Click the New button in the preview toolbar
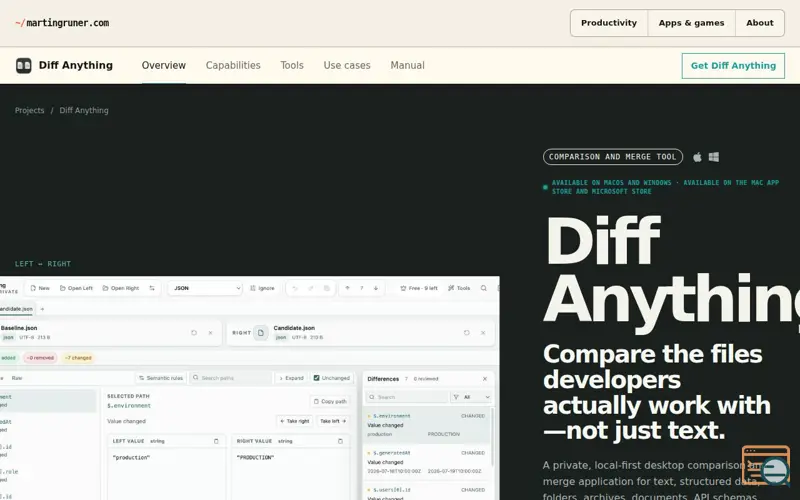The height and width of the screenshot is (500, 800). pos(40,288)
